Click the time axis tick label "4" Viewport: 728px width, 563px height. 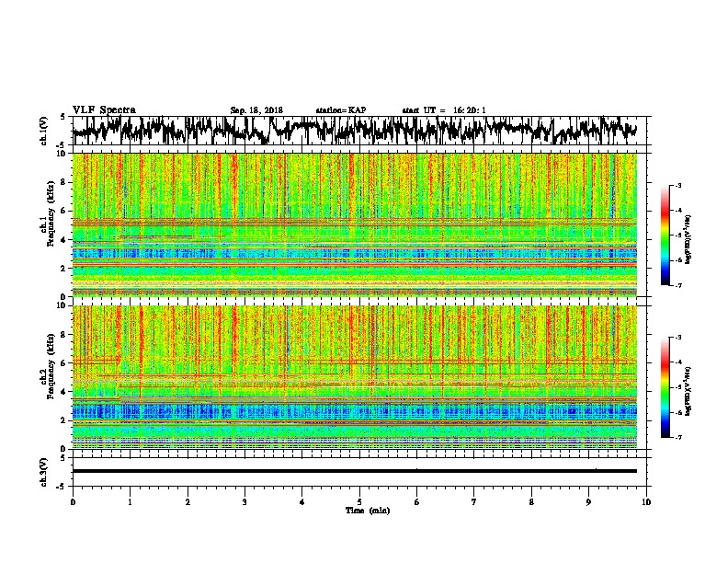click(302, 502)
